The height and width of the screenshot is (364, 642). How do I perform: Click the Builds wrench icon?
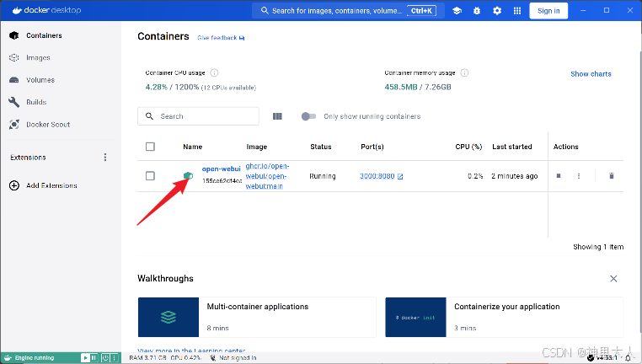coord(14,102)
